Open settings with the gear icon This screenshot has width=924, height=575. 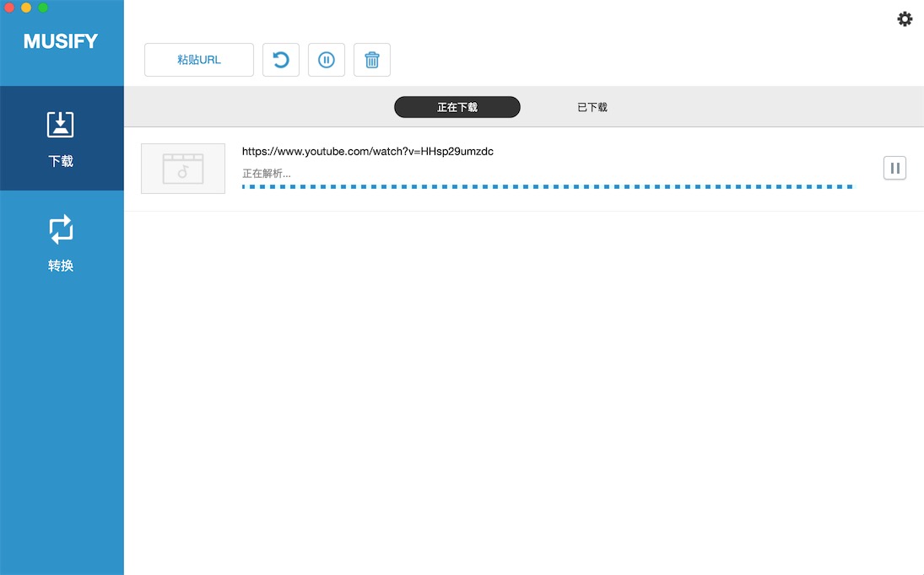[905, 19]
